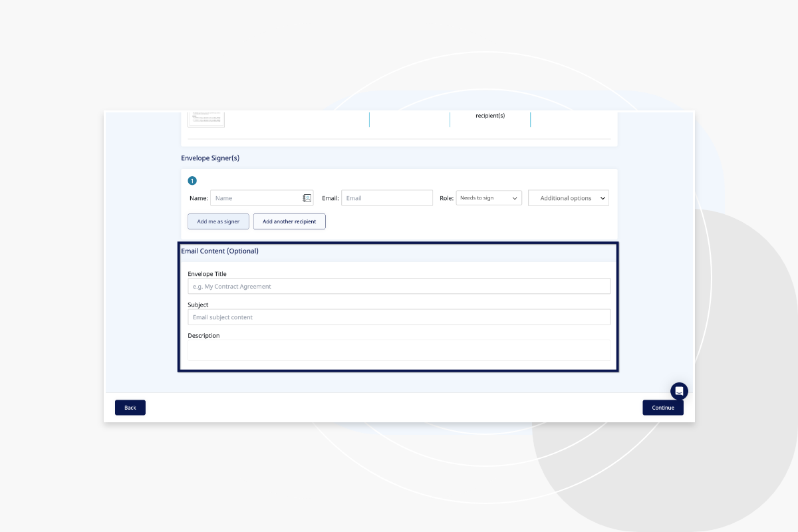This screenshot has height=532, width=798.
Task: Click Add another recipient
Action: pyautogui.click(x=289, y=221)
